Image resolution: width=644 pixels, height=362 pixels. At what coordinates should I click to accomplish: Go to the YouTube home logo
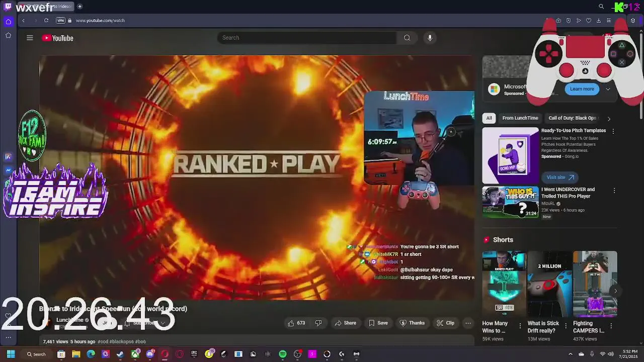point(58,38)
